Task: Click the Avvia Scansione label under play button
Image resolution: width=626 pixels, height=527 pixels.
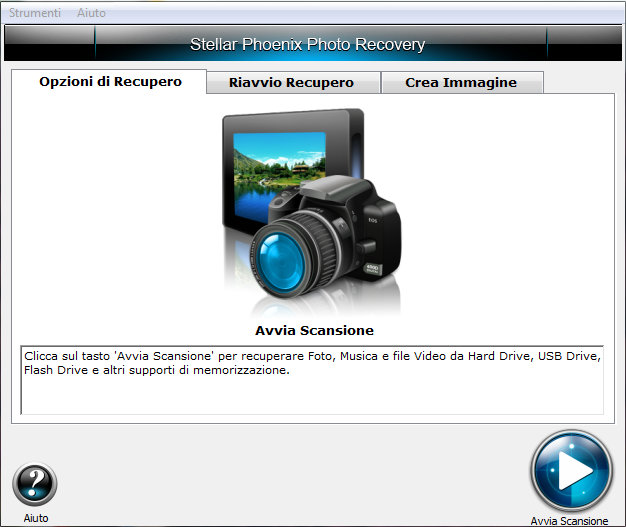Action: coord(569,521)
